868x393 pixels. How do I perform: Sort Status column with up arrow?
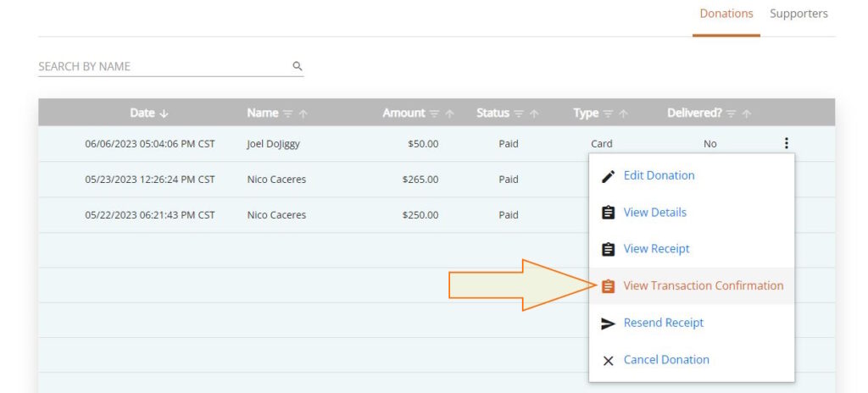[x=534, y=113]
